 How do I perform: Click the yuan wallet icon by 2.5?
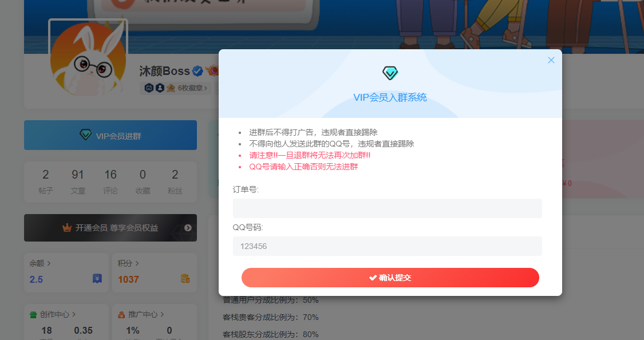[x=97, y=279]
